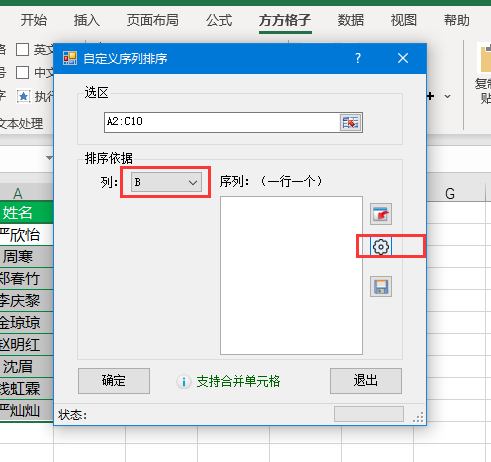Click inside the 序列 sequence text box
491x462 pixels.
point(291,275)
